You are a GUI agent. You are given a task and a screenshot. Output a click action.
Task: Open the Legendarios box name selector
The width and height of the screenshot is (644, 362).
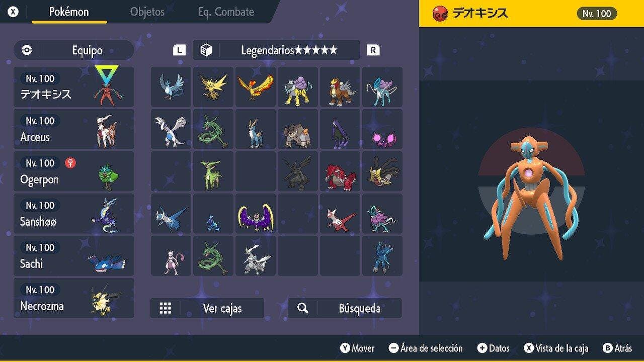click(276, 50)
